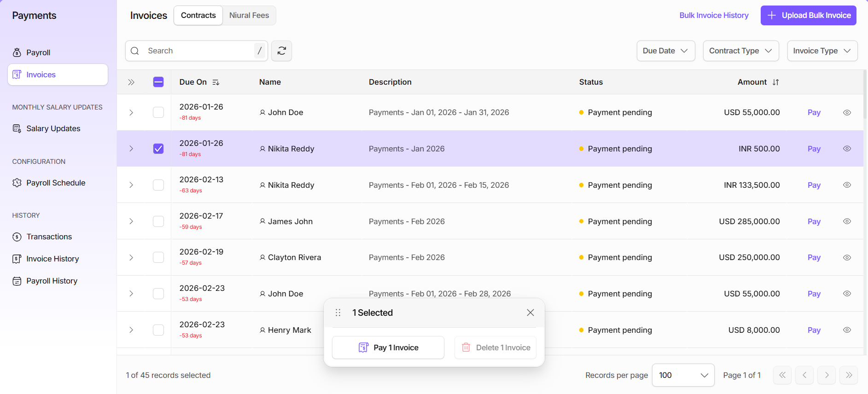This screenshot has height=394, width=868.
Task: Expand the Henry Mark invoice row
Action: coord(131,330)
